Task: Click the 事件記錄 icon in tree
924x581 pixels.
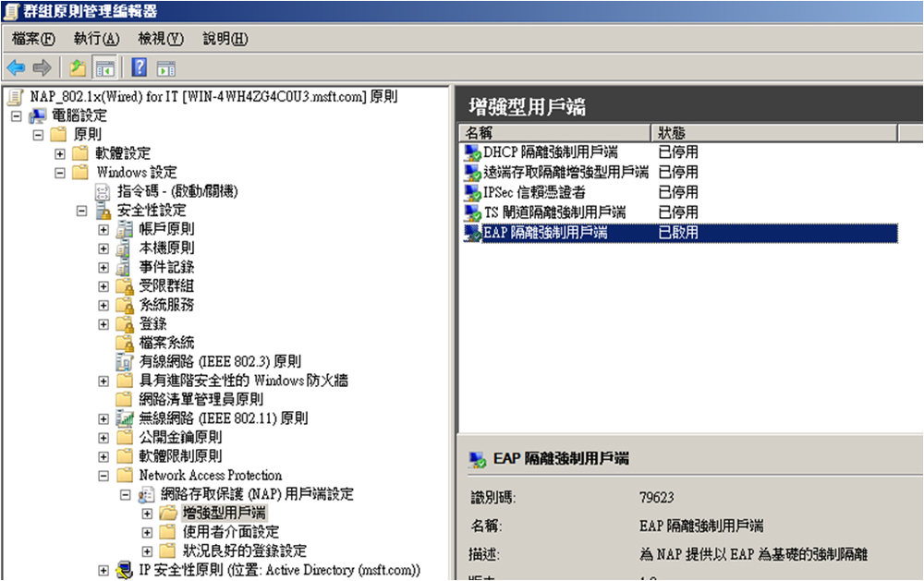Action: [124, 267]
